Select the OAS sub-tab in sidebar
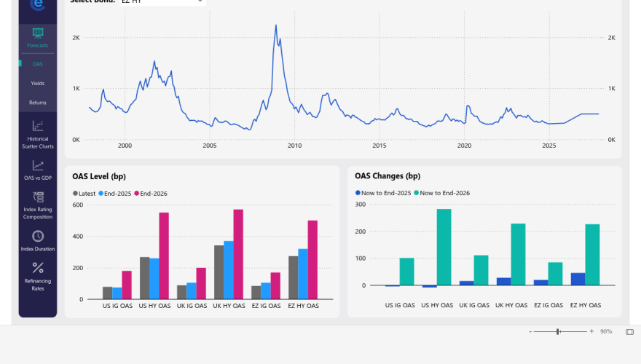The width and height of the screenshot is (641, 364). pos(38,64)
